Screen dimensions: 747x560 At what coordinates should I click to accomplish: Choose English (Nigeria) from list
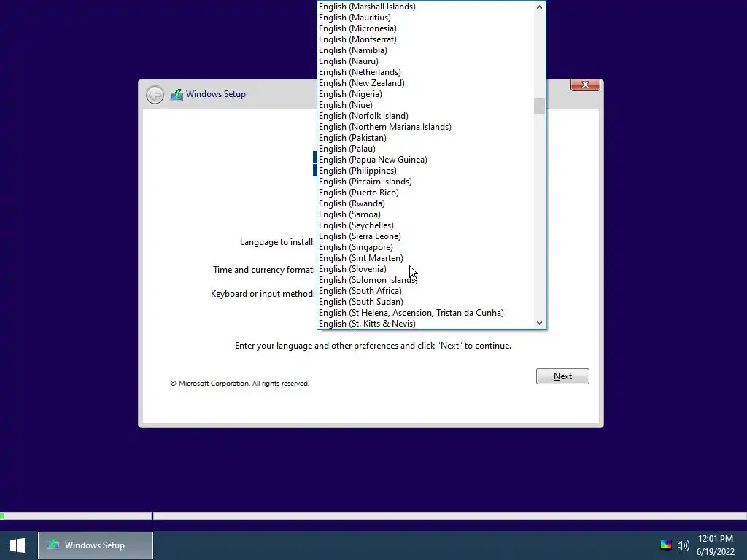point(425,94)
